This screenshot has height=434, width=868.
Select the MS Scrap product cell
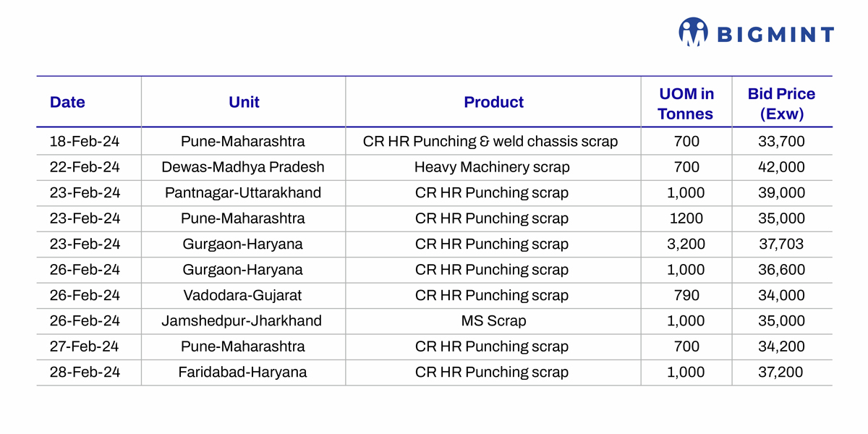click(x=492, y=320)
